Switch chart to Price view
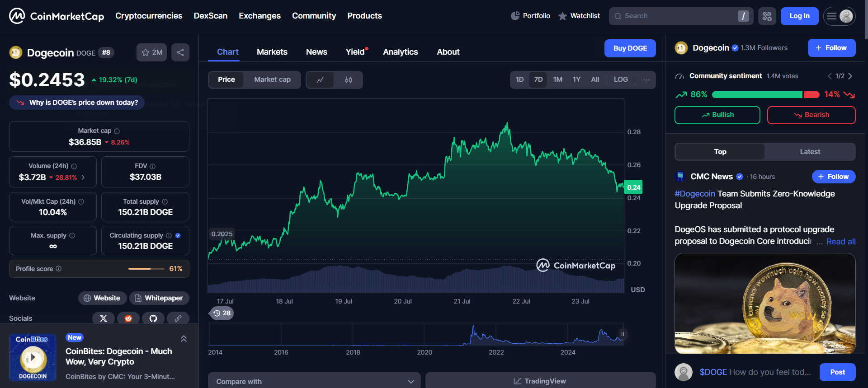This screenshot has height=388, width=868. [x=226, y=79]
